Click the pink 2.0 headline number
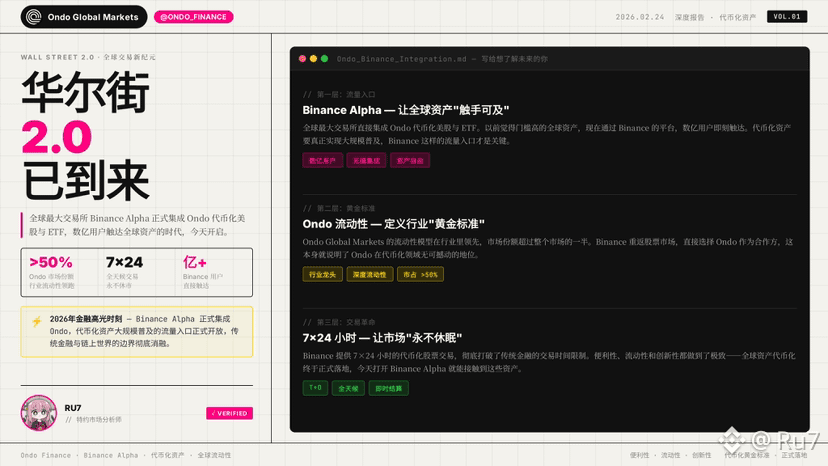The width and height of the screenshot is (828, 466). coord(57,137)
